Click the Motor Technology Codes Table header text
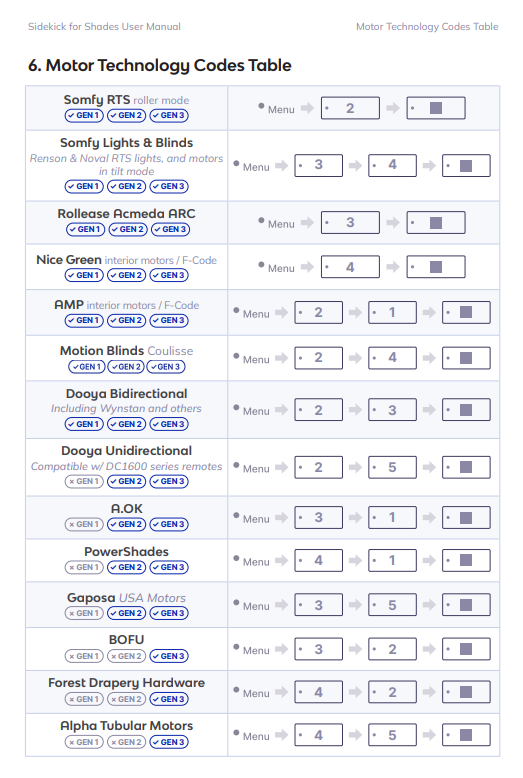 tap(427, 27)
